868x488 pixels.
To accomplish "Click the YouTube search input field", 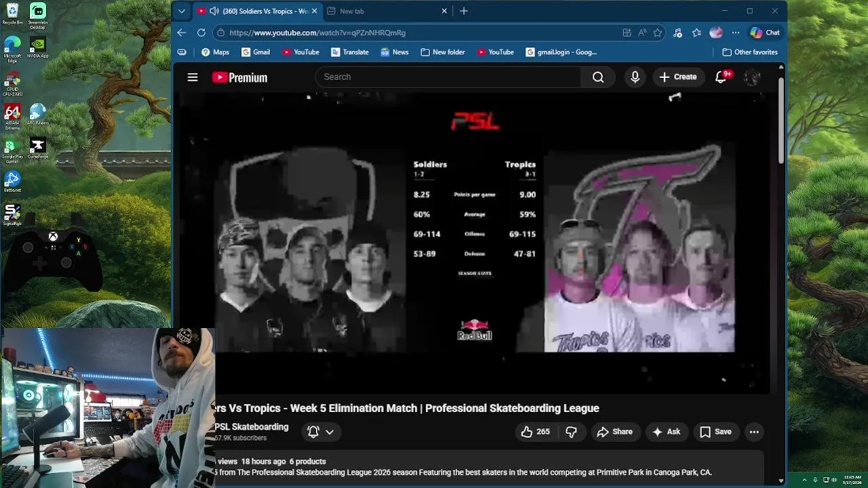I will (448, 77).
